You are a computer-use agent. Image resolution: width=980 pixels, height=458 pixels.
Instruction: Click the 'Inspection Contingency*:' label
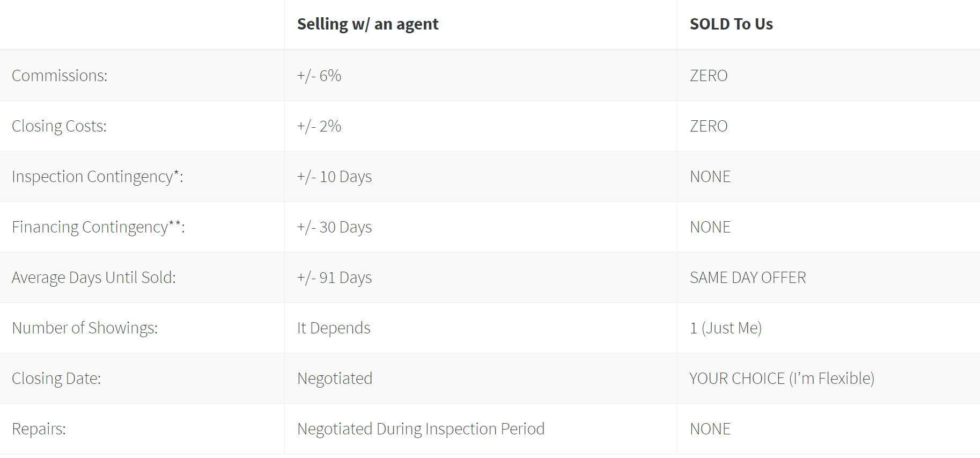(98, 177)
